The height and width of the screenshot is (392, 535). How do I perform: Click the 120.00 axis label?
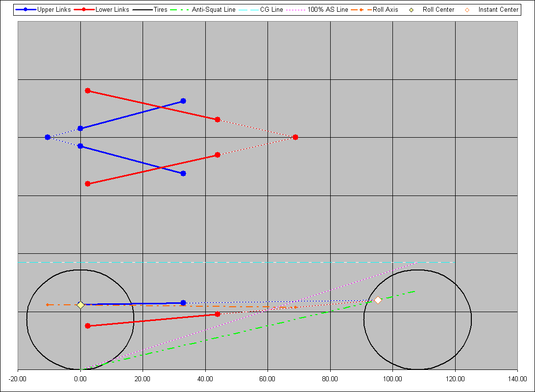(x=455, y=379)
